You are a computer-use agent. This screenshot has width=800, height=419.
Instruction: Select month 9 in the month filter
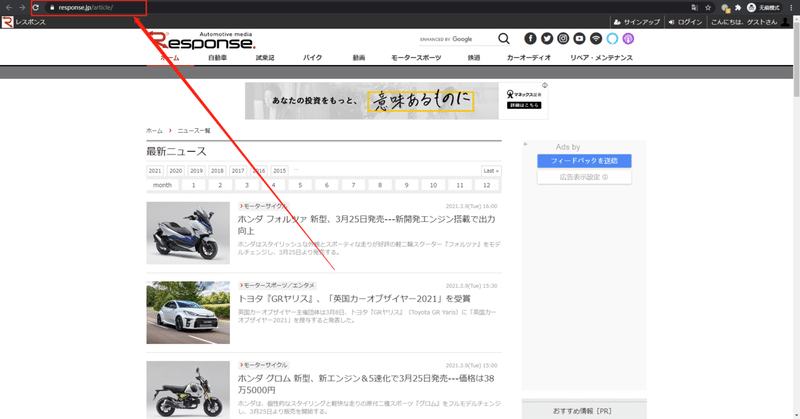tap(407, 185)
